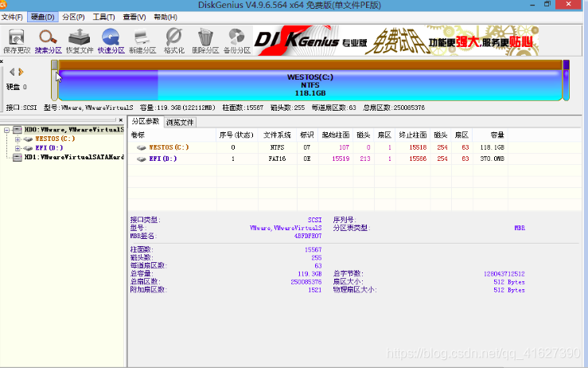Collapse the HD0 VMware disk node

6,130
